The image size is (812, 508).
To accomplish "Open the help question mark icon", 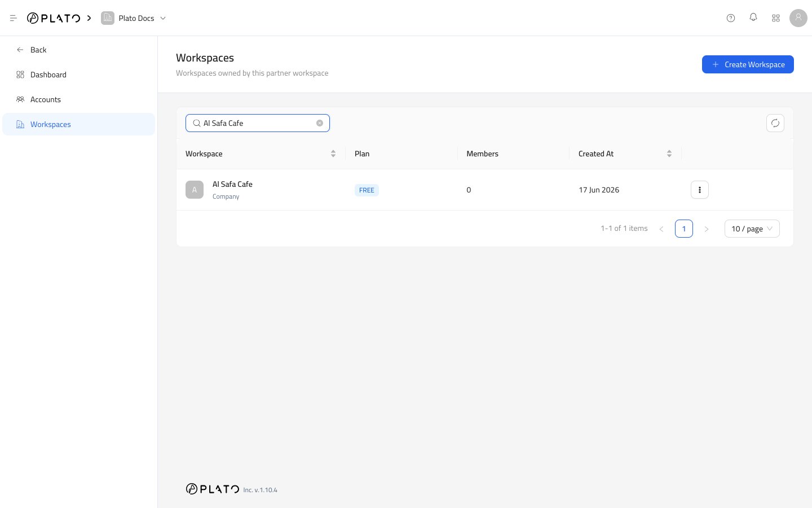I will (x=731, y=18).
